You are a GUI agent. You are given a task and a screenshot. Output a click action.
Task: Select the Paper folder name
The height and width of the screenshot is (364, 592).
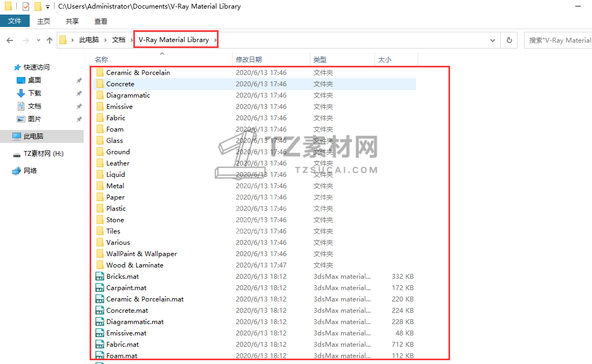(115, 197)
